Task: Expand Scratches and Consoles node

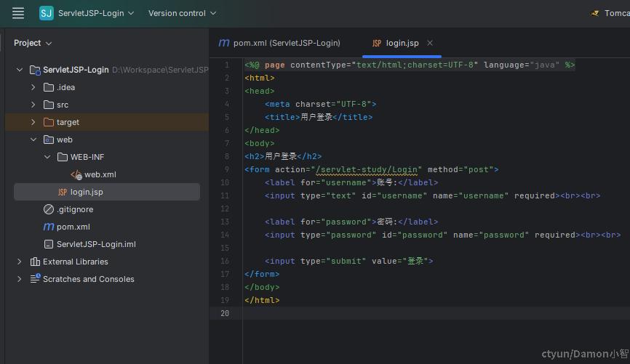Action: click(x=20, y=279)
